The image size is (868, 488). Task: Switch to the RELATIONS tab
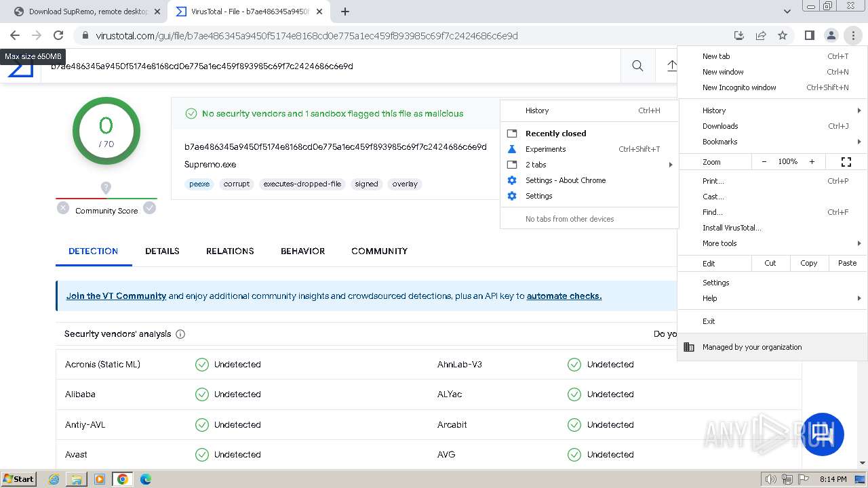coord(230,251)
